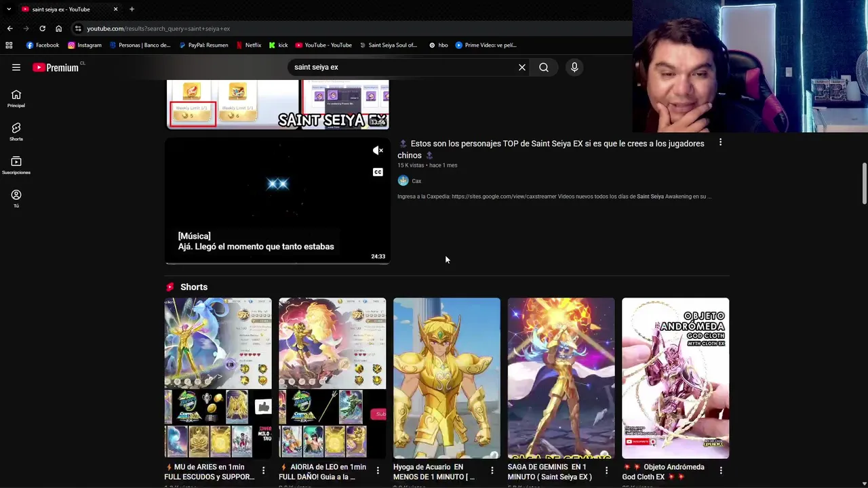Open the Hyoga de Acuario short thumbnail
Screen dimensions: 868x488
tap(447, 378)
